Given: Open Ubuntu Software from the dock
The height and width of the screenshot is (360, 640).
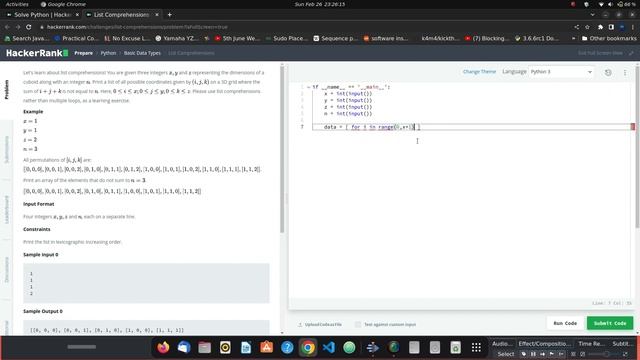Looking at the screenshot, I should click(267, 347).
